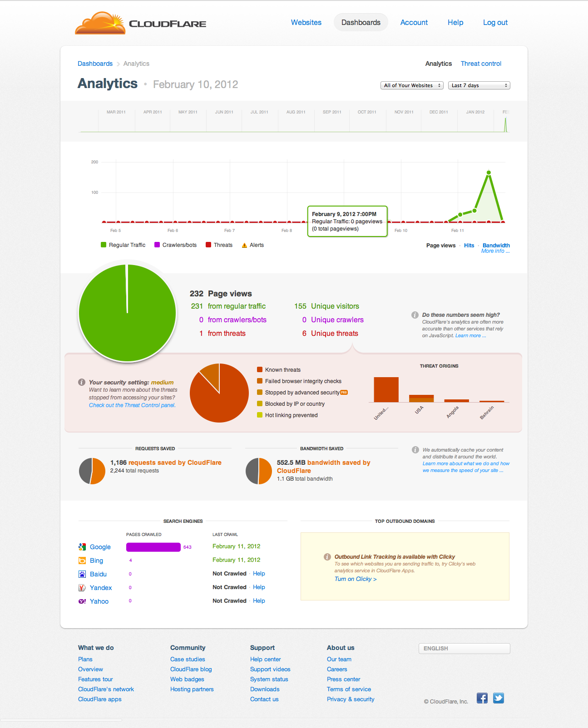Click info icon beside security setting
This screenshot has height=728, width=588.
coord(82,382)
